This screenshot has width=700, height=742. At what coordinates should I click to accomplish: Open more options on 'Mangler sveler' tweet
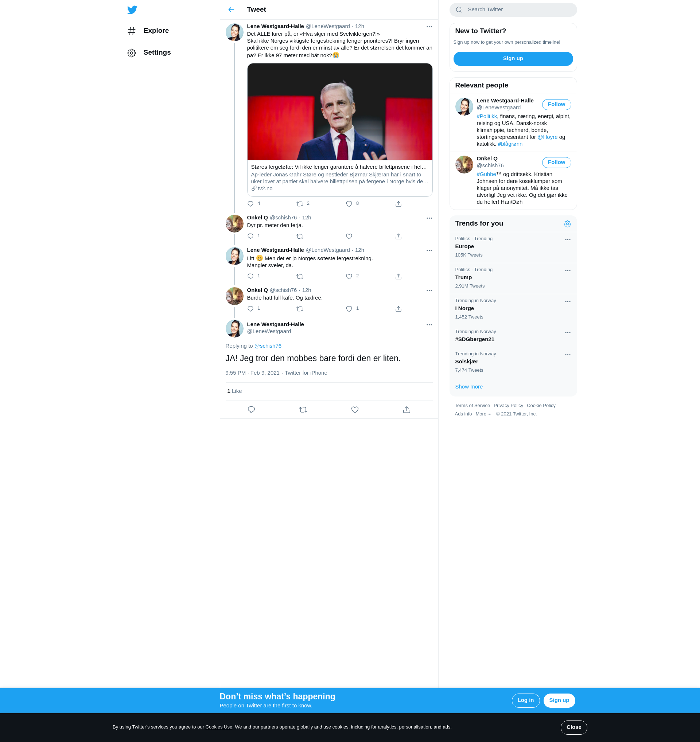(429, 250)
